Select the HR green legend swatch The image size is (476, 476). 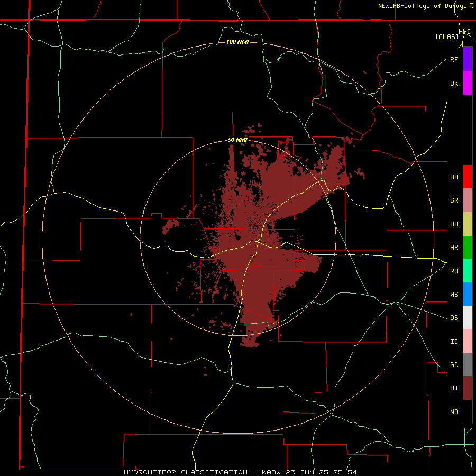click(467, 248)
